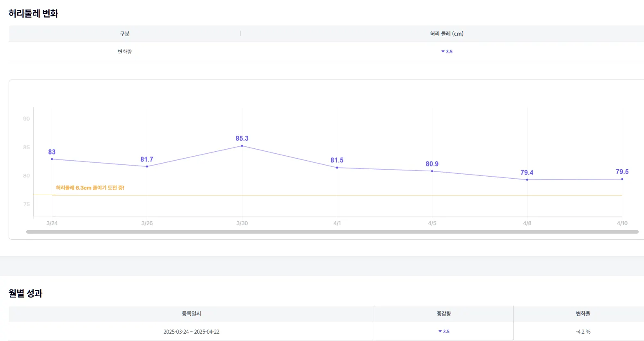Click the 등록일시 column header
This screenshot has width=644, height=341.
pyautogui.click(x=191, y=314)
